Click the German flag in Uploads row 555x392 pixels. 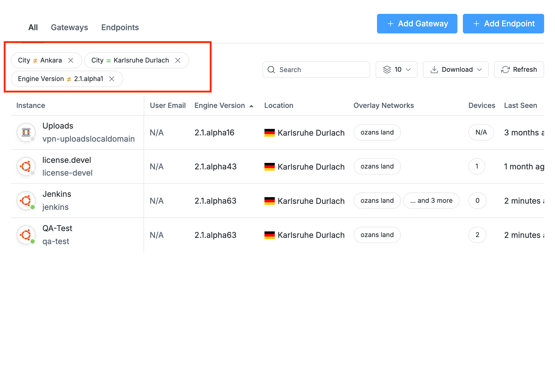coord(269,133)
